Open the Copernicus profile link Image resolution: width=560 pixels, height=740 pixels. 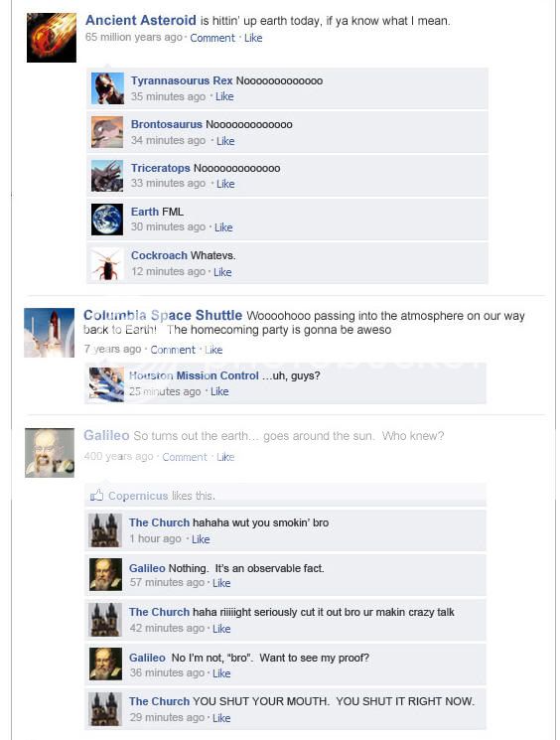click(x=138, y=496)
